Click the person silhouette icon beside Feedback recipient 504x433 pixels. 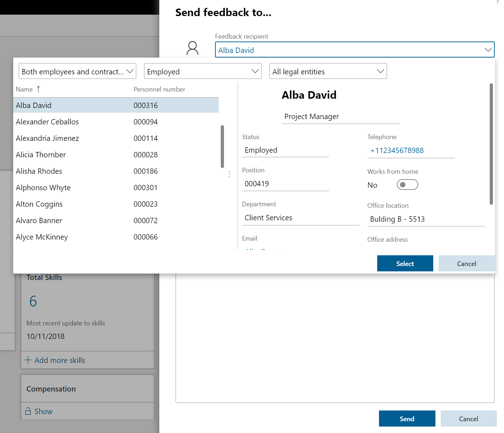193,49
